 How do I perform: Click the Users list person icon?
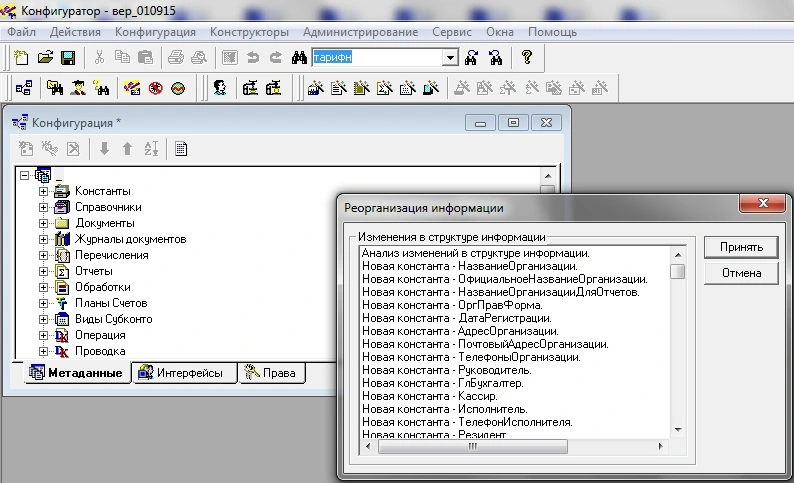[220, 88]
